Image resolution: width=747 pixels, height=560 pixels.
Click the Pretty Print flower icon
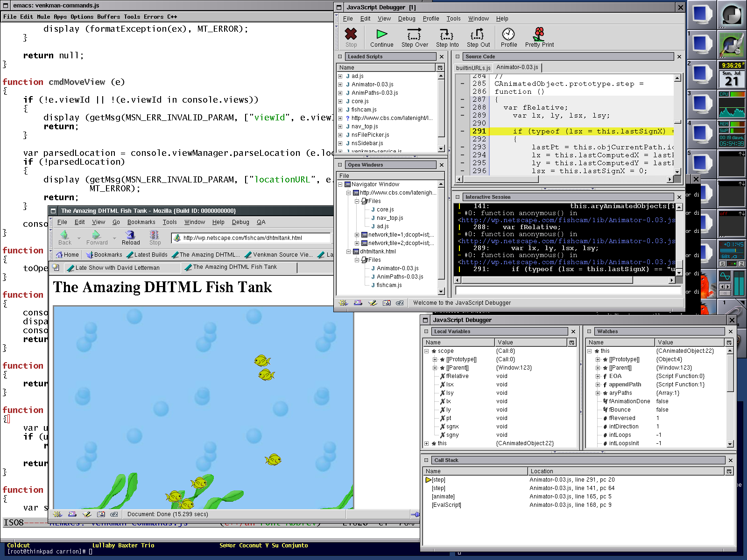(539, 34)
